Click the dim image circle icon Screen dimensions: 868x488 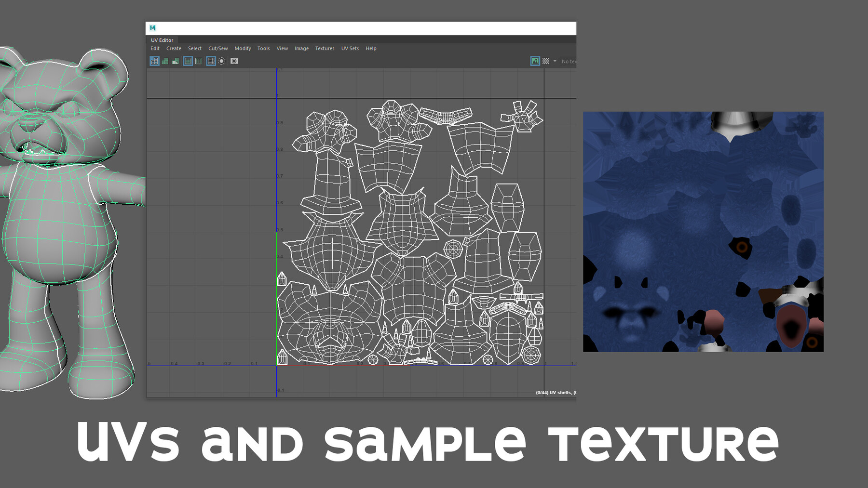[222, 61]
